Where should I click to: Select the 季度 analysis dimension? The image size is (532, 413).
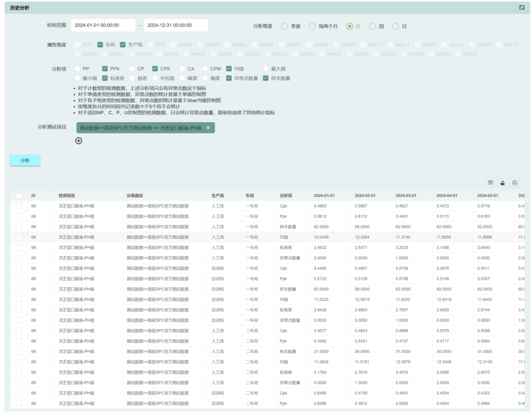(x=284, y=26)
